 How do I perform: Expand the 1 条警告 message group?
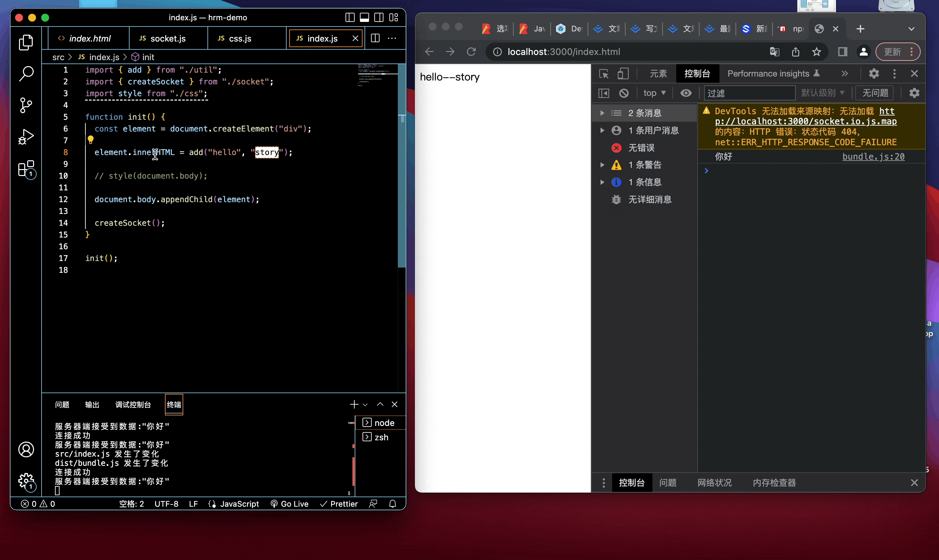tap(602, 165)
